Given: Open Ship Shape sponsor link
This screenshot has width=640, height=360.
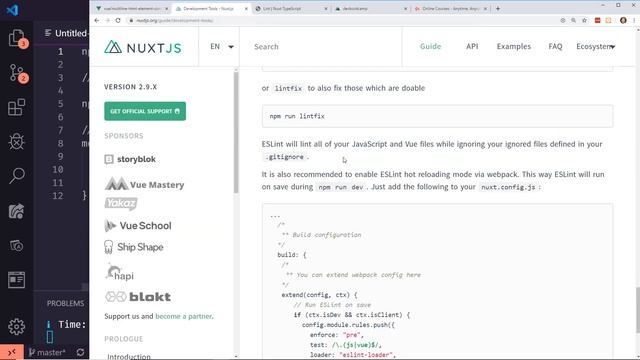Looking at the screenshot, I should (x=134, y=247).
